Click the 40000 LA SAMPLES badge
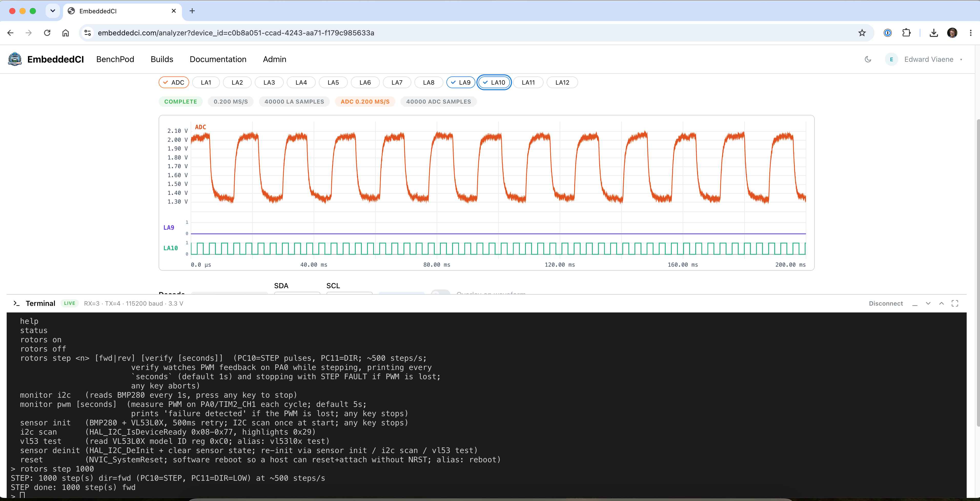Viewport: 980px width, 501px height. 294,102
